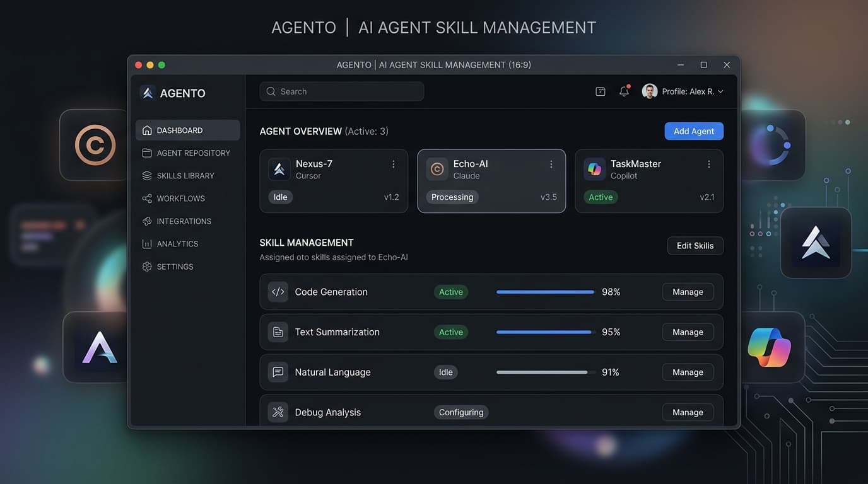Click the white arrow logo tile in background
The image size is (868, 484).
(816, 243)
